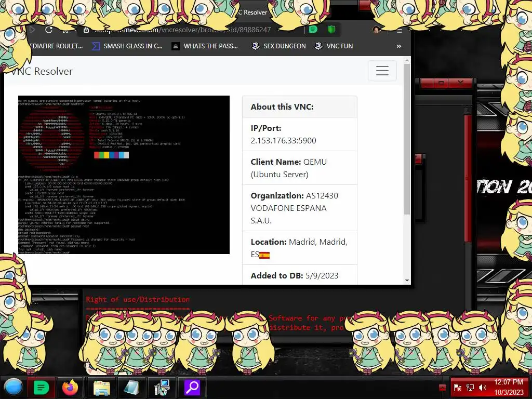Screen dimensions: 532x399
Task: Click the Spain flag next to ES
Action: pyautogui.click(x=264, y=255)
